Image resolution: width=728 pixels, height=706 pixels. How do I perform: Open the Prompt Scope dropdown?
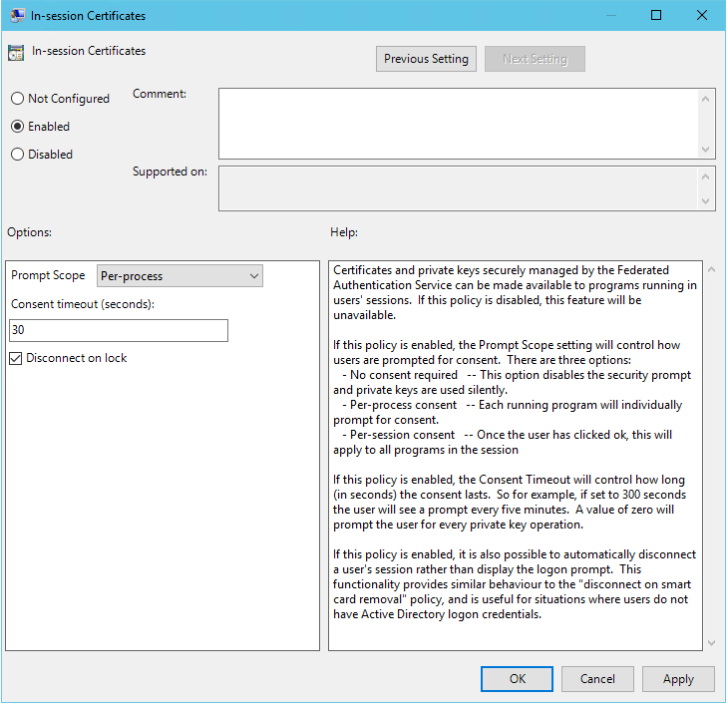click(x=180, y=276)
